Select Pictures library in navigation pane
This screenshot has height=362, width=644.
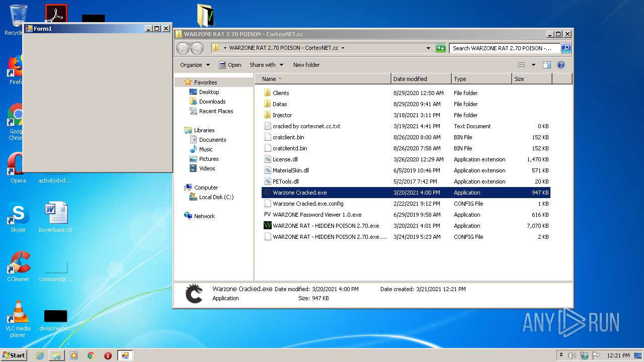tap(208, 159)
